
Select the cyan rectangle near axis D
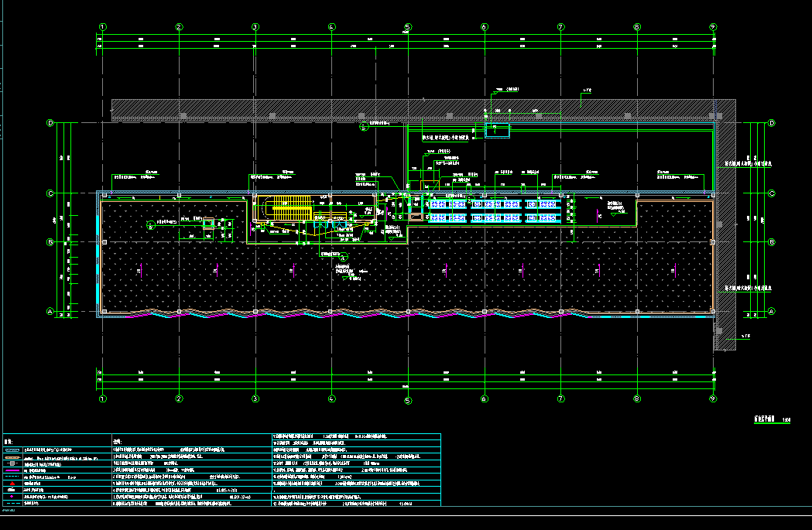point(497,130)
